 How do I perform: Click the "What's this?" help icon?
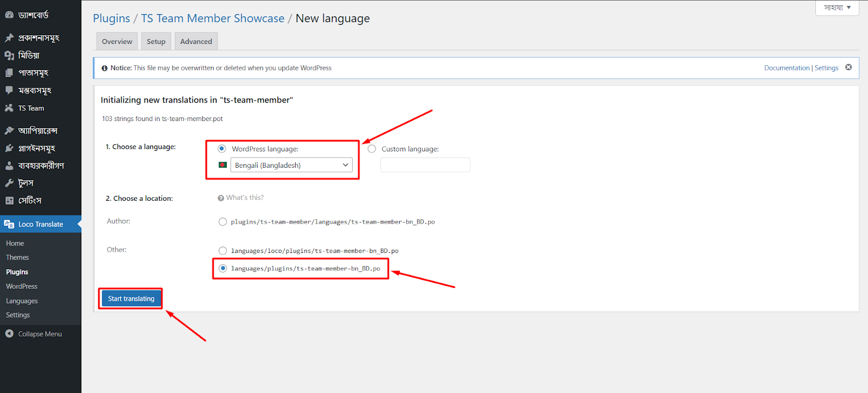(221, 198)
